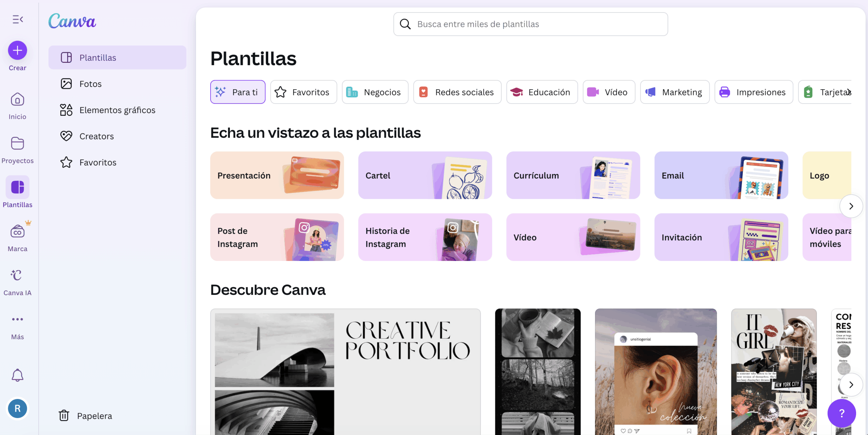Open notifications bell icon
868x435 pixels.
18,375
